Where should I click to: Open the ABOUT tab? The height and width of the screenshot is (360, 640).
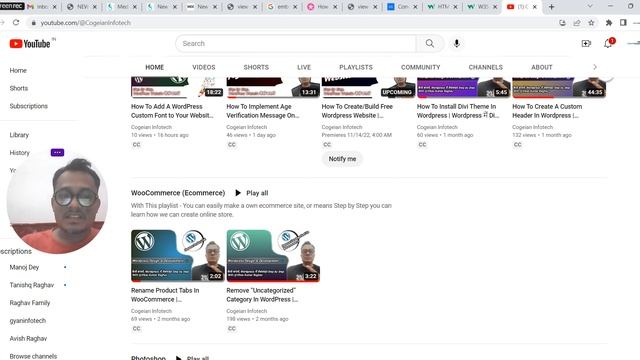point(541,67)
